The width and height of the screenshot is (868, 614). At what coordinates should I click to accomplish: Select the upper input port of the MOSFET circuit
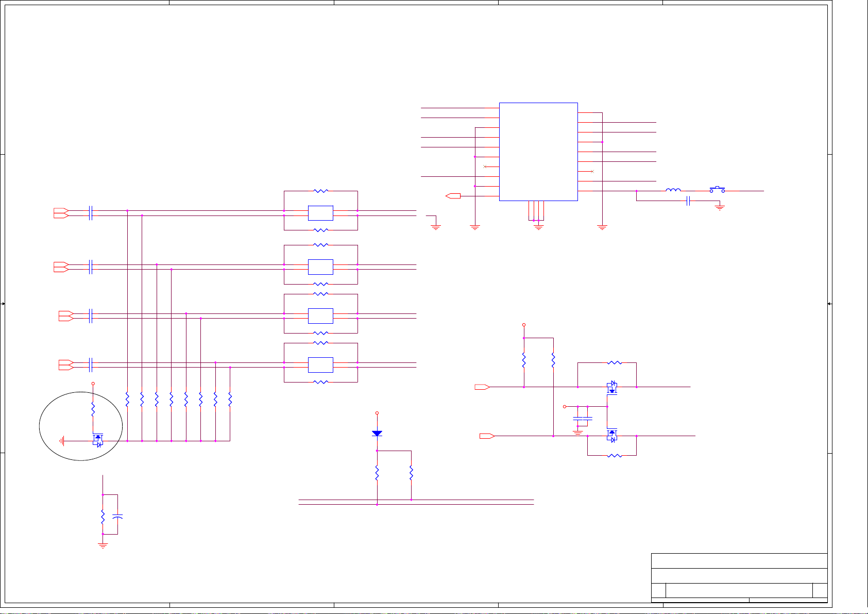482,387
